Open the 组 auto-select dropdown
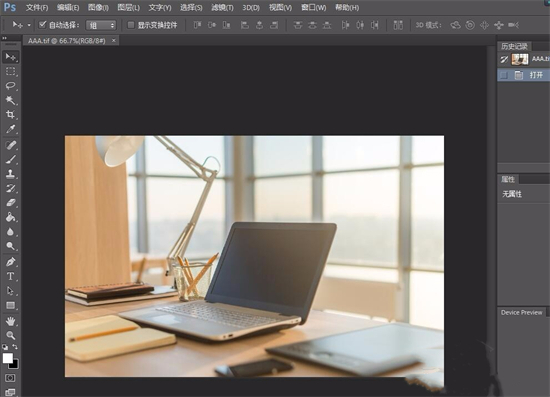This screenshot has width=550, height=397. (x=101, y=25)
